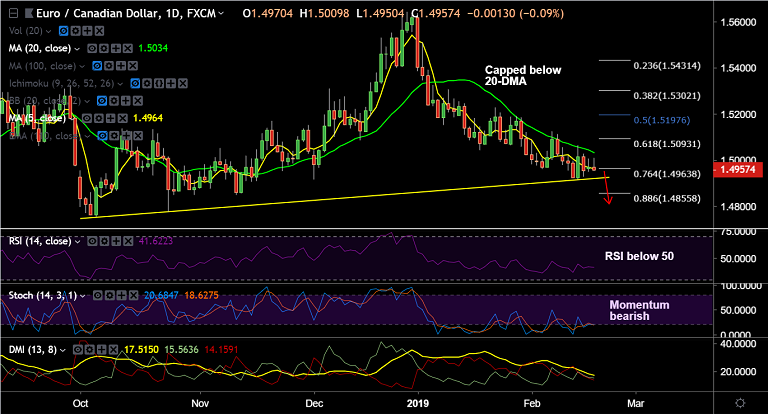Open settings gear on EMA row
Screen dimensions: 768x415
[114, 136]
